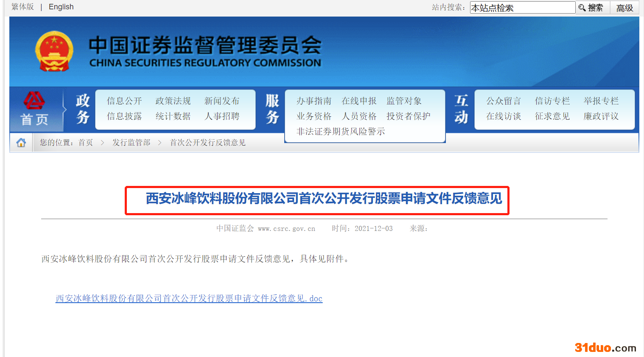644x357 pixels.
Task: Click the magnifier 搜索 search button
Action: point(592,8)
